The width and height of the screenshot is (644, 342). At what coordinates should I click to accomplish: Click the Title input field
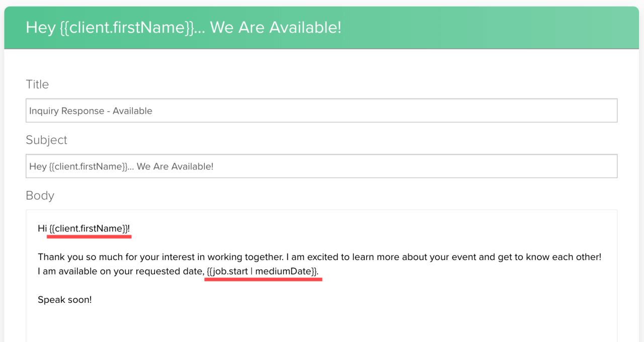[322, 110]
